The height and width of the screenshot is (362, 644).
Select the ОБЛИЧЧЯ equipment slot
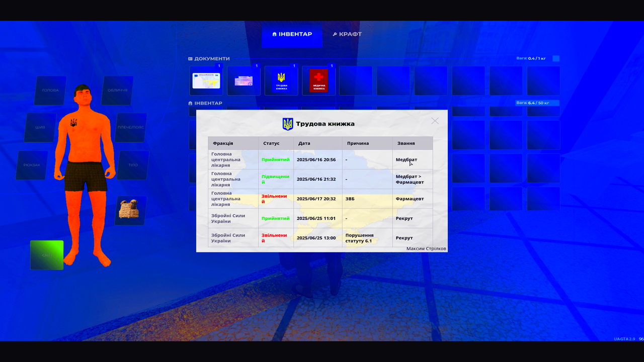[117, 90]
